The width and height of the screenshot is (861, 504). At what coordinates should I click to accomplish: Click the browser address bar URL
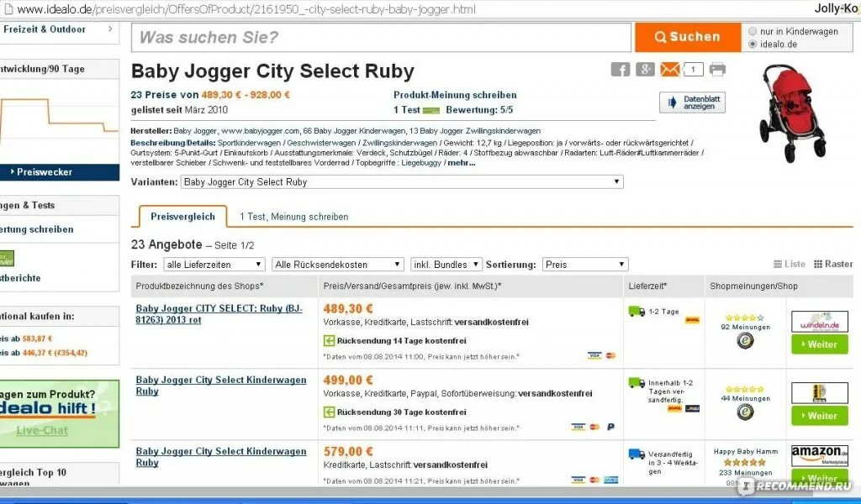pos(246,9)
